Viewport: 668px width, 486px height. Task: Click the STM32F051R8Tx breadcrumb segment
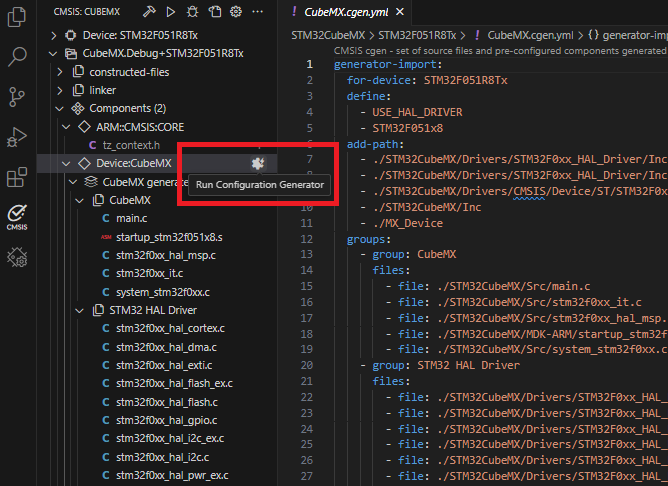417,35
